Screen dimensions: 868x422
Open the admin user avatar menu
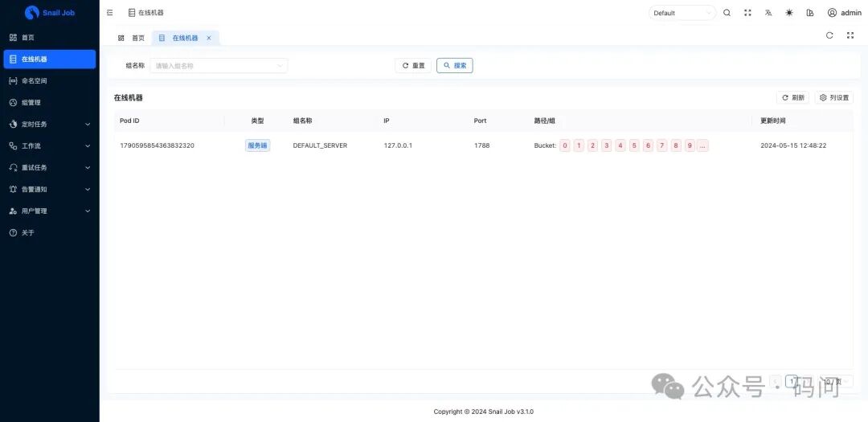(844, 13)
